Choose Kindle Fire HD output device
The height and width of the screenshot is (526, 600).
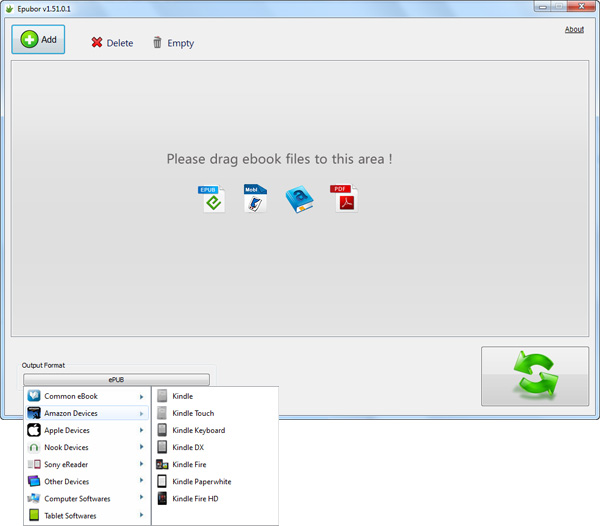pyautogui.click(x=215, y=498)
